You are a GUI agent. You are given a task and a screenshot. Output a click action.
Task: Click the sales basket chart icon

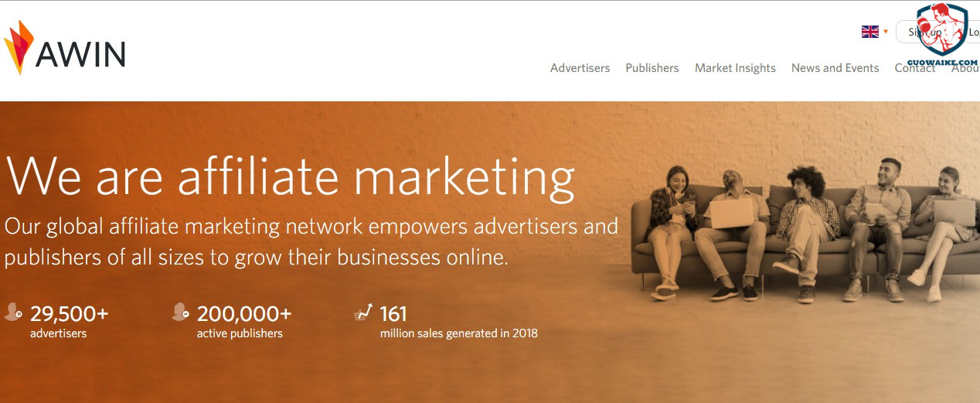tap(363, 312)
